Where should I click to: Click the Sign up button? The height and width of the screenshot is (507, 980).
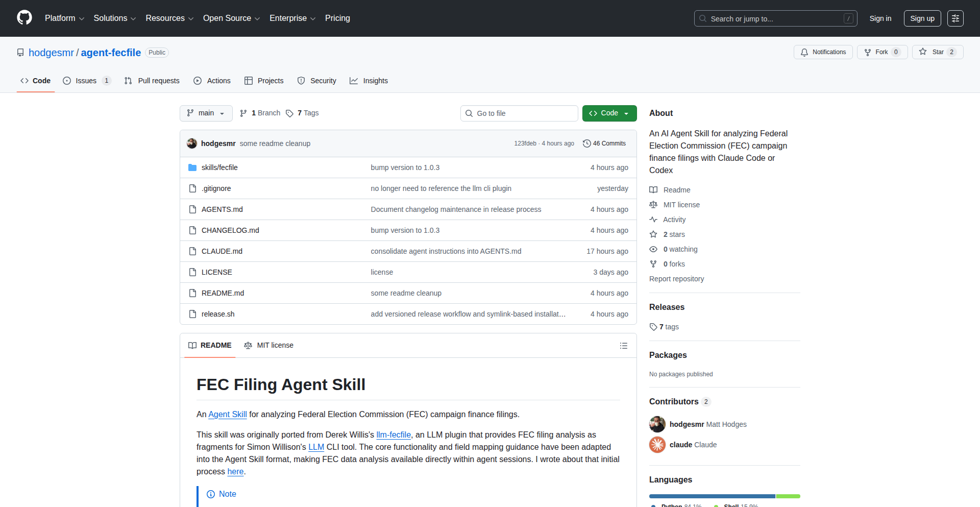[x=922, y=18]
